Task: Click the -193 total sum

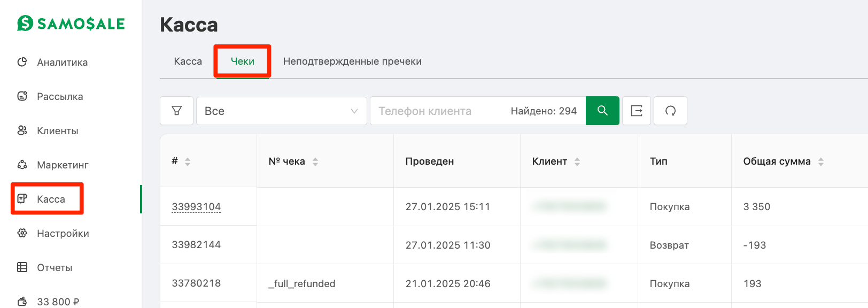Action: [755, 245]
